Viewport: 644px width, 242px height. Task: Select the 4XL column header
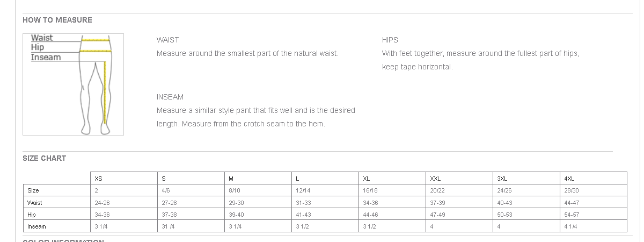(569, 179)
